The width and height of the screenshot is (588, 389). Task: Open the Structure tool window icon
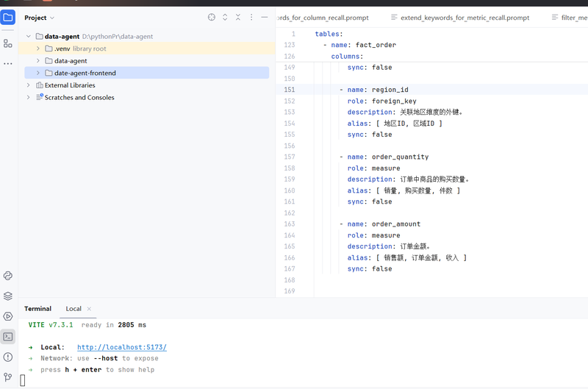click(8, 43)
